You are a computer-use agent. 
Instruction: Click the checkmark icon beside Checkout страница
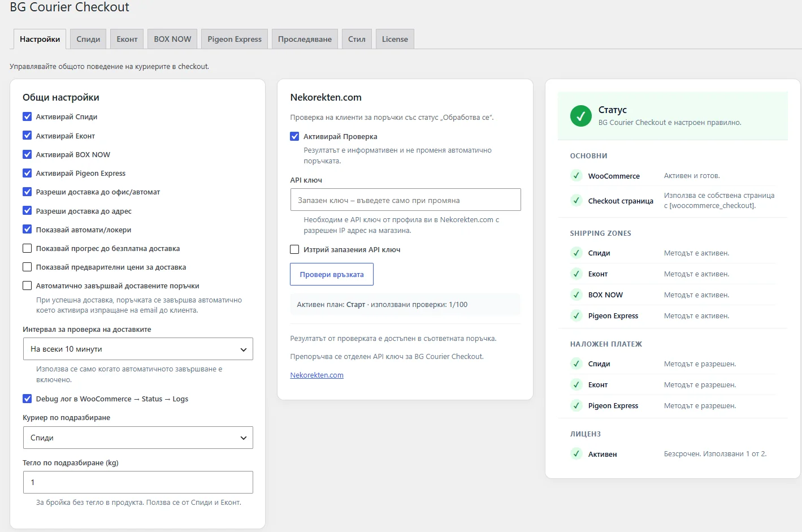pyautogui.click(x=576, y=200)
